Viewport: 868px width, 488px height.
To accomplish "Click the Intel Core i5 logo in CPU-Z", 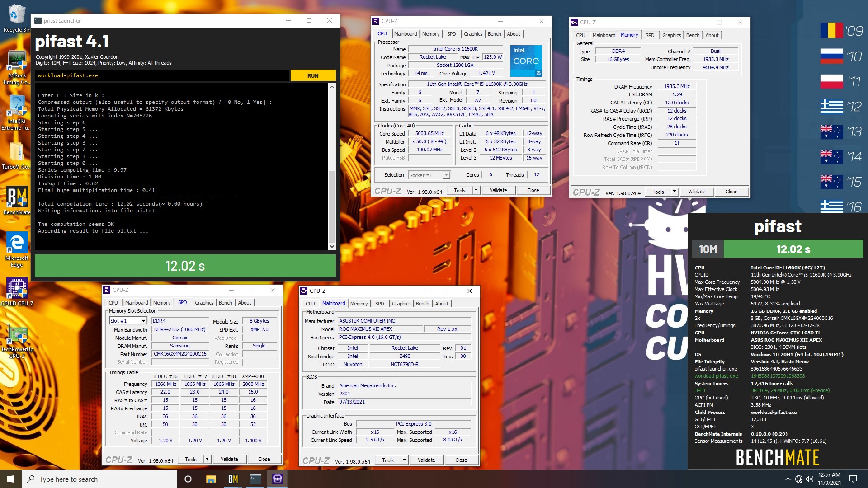I will [526, 61].
